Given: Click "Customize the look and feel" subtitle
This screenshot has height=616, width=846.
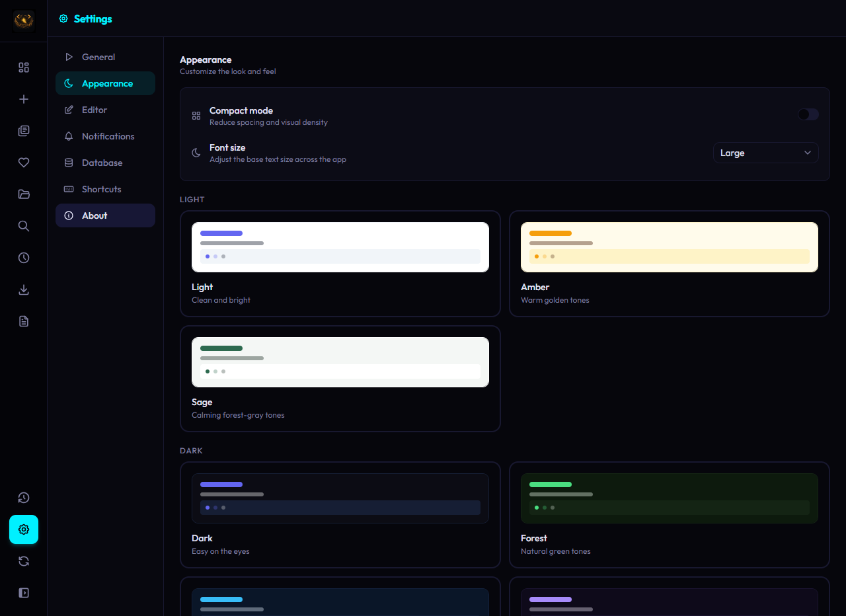Looking at the screenshot, I should 228,71.
